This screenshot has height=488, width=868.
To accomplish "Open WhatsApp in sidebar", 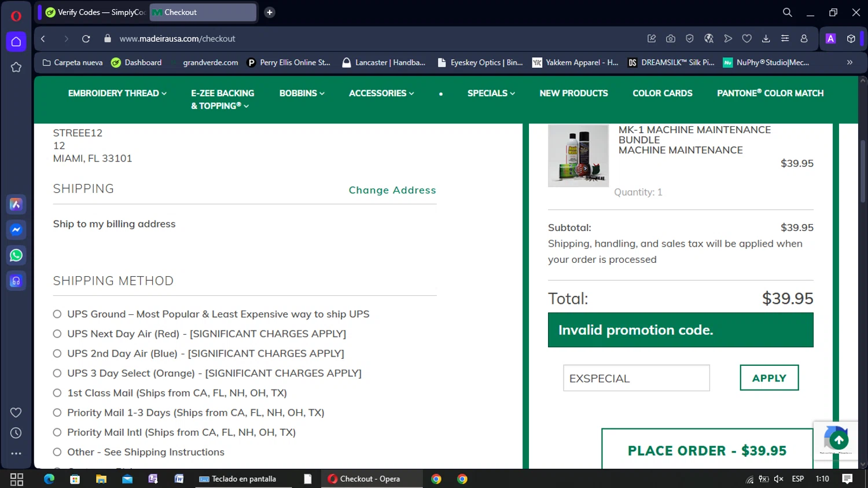I will 16,255.
